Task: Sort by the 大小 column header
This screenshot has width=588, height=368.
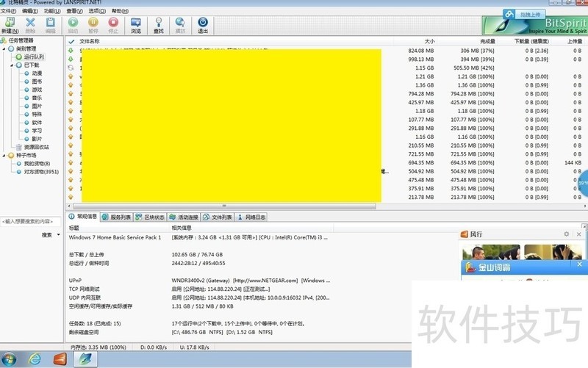Action: (x=429, y=41)
